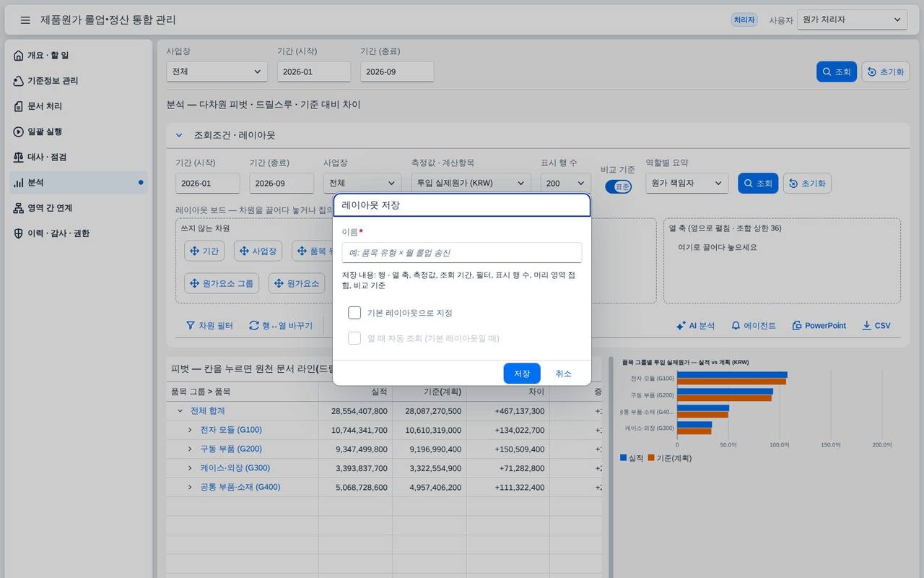The width and height of the screenshot is (924, 578).
Task: Open the top 사업장 전체 dropdown
Action: point(217,72)
